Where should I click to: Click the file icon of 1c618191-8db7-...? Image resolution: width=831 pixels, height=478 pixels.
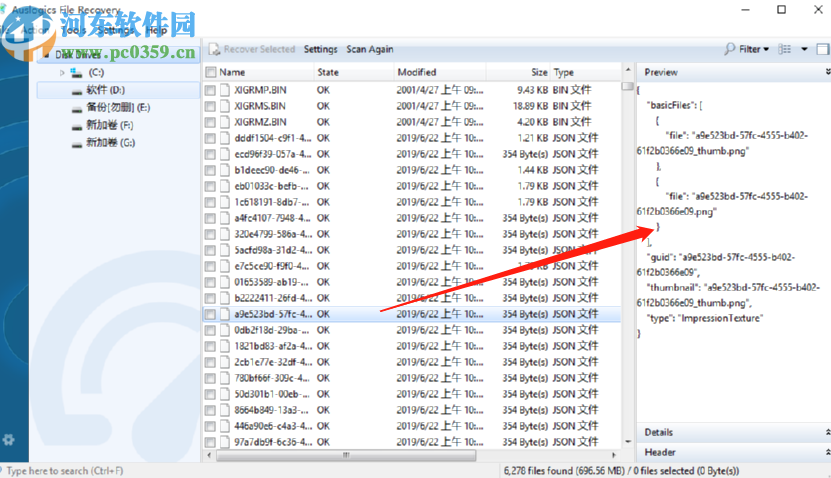(225, 202)
